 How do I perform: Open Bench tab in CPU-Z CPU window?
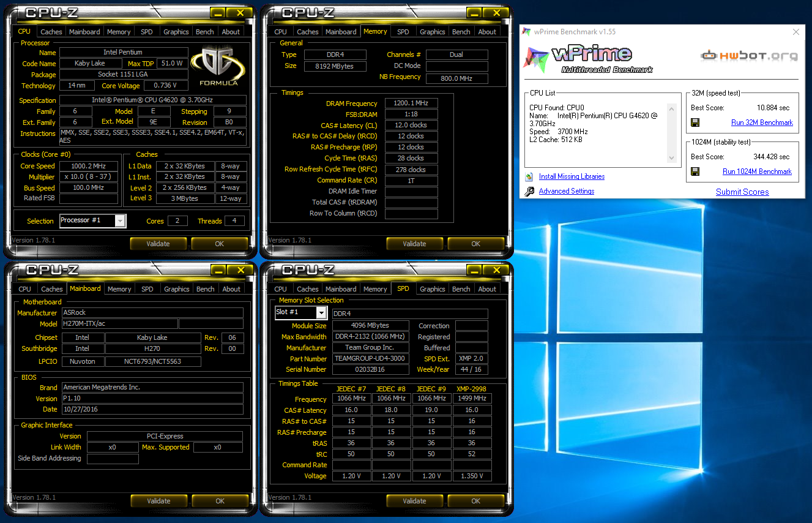205,32
